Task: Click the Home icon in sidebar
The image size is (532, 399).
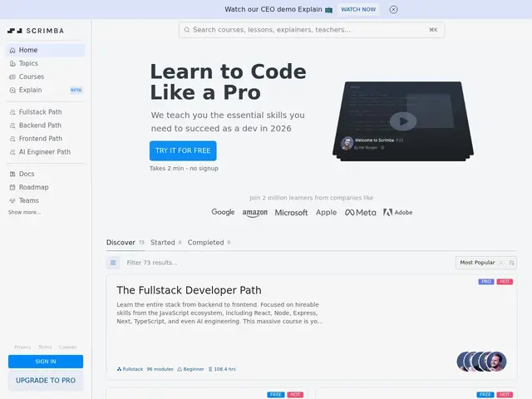Action: tap(12, 50)
